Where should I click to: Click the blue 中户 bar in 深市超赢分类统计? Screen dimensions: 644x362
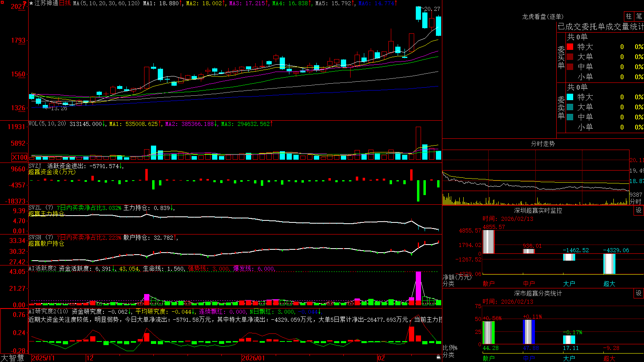pyautogui.click(x=529, y=332)
